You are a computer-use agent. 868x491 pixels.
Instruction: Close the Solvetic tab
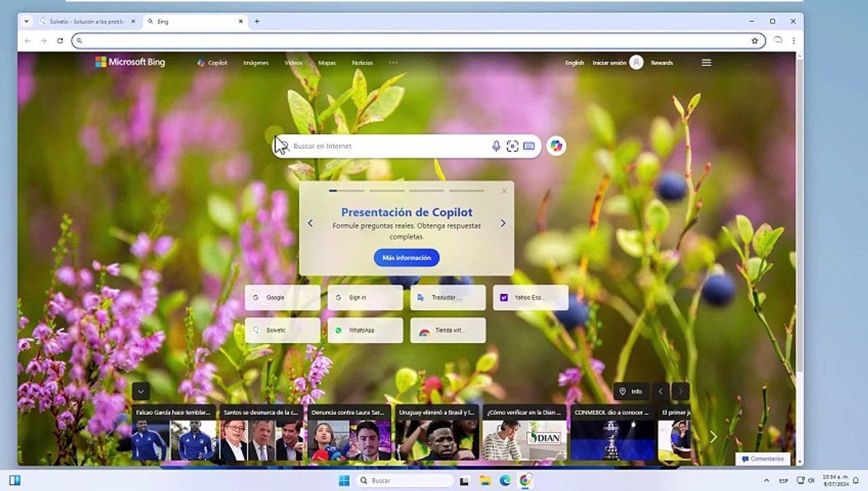point(132,21)
